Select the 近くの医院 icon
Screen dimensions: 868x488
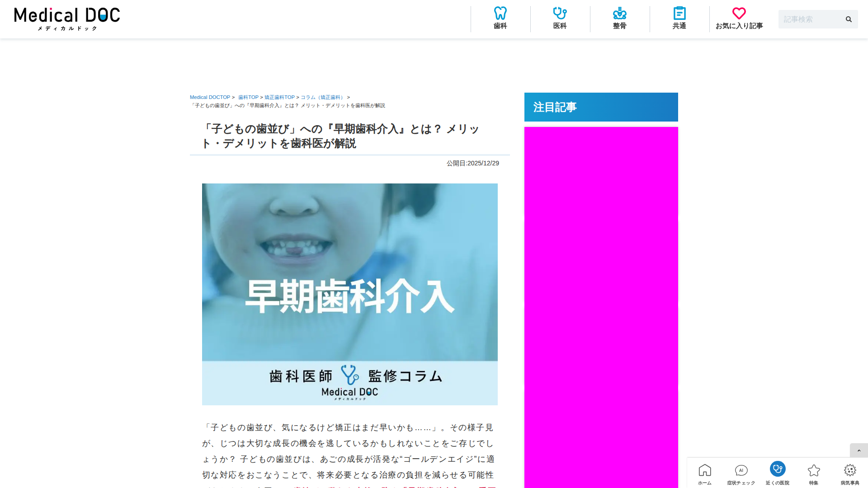click(777, 470)
